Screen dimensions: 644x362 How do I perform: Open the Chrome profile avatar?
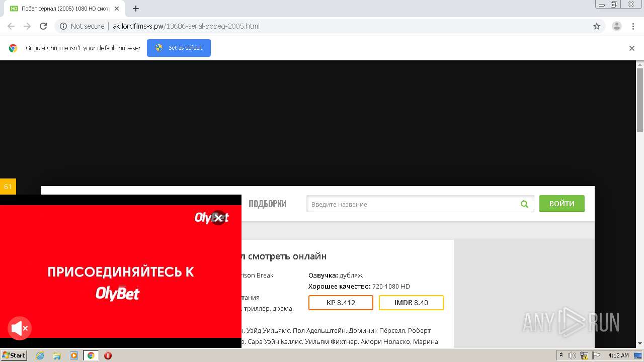tap(616, 26)
